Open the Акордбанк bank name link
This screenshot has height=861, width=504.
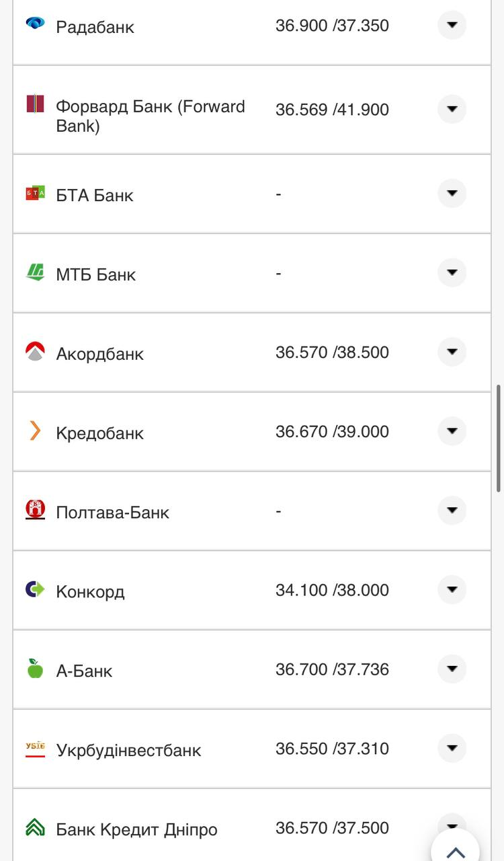click(x=99, y=354)
